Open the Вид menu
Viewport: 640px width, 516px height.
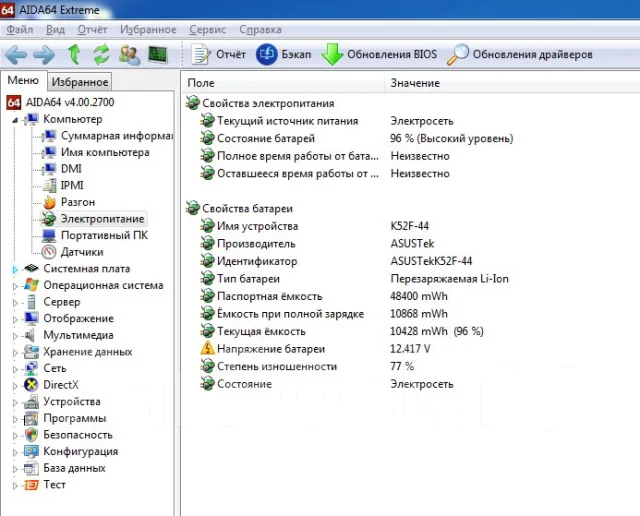coord(55,29)
